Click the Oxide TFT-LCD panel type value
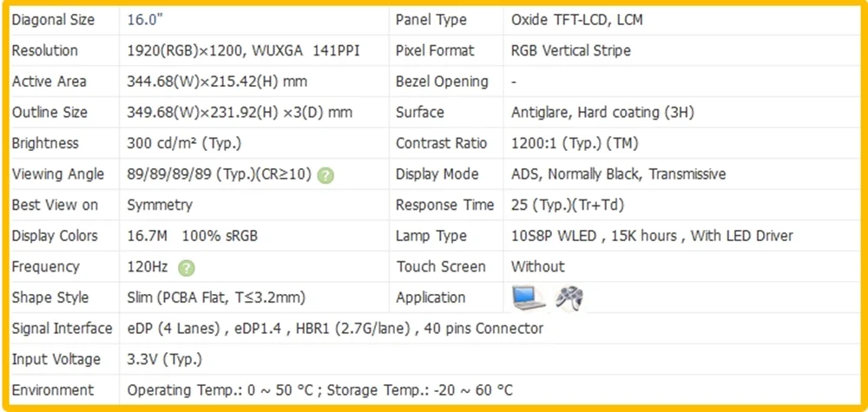The width and height of the screenshot is (868, 412). (x=577, y=21)
